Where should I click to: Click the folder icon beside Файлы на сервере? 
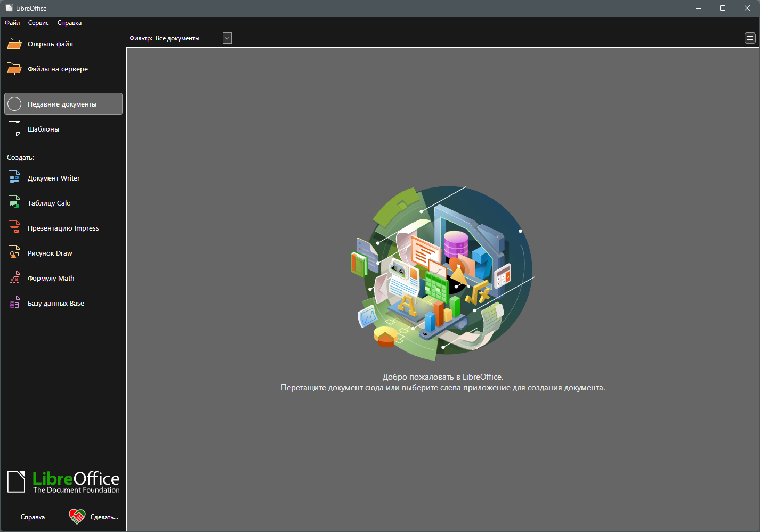pos(14,69)
